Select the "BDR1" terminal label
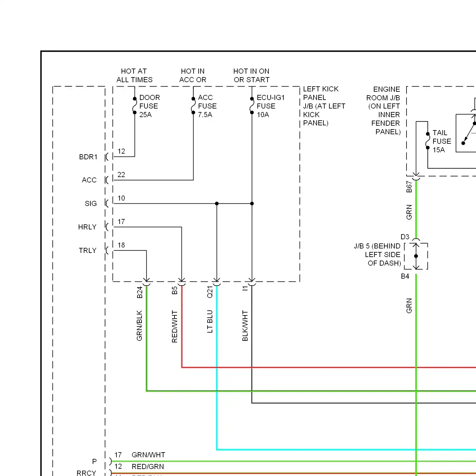Image resolution: width=476 pixels, height=476 pixels. (88, 157)
